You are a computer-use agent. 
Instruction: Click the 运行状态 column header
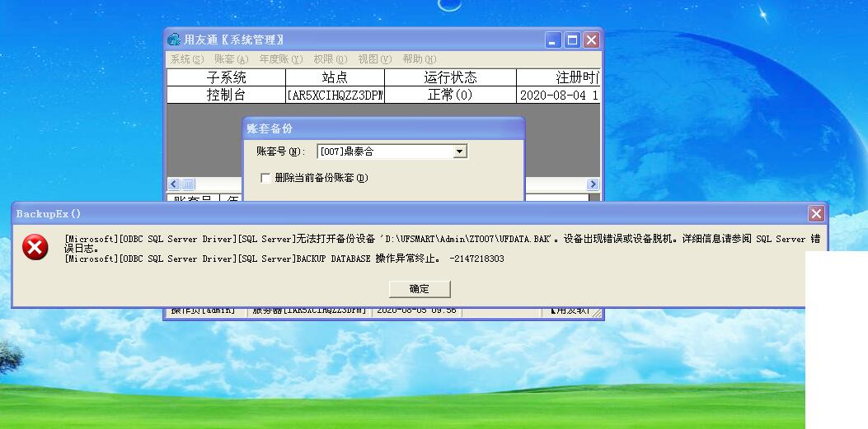450,77
